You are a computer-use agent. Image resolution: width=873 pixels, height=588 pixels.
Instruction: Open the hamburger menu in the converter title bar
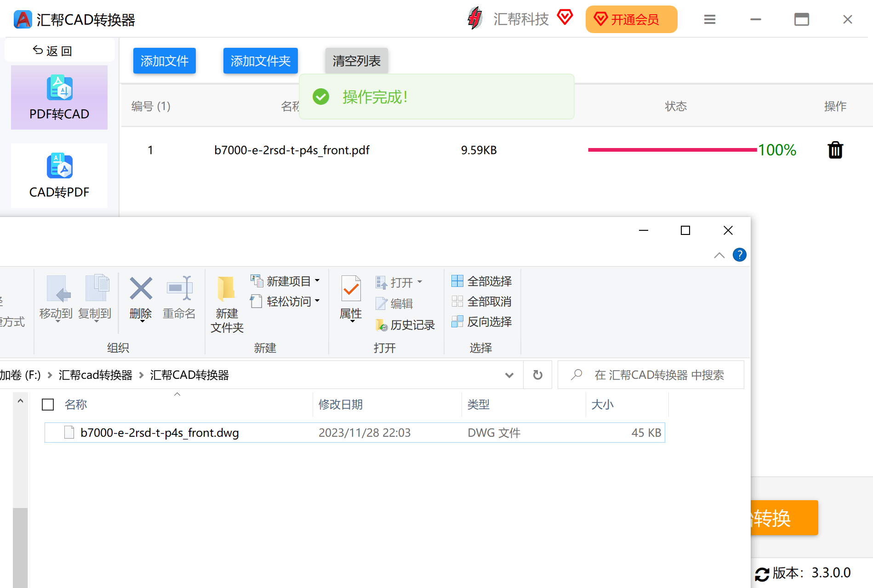coord(710,19)
